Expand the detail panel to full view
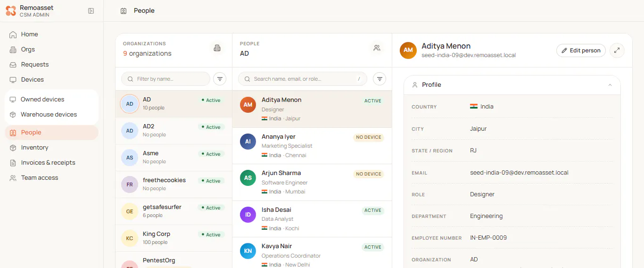Image resolution: width=644 pixels, height=268 pixels. coord(617,50)
